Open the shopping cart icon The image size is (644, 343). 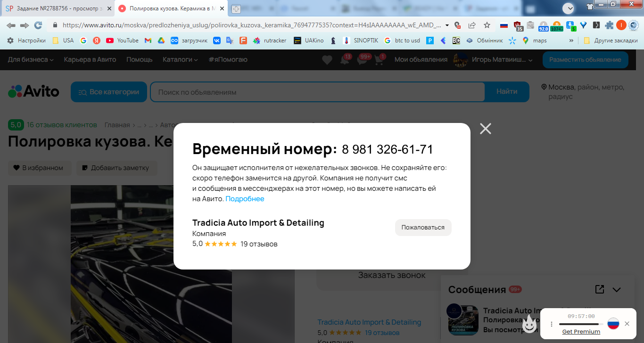380,60
